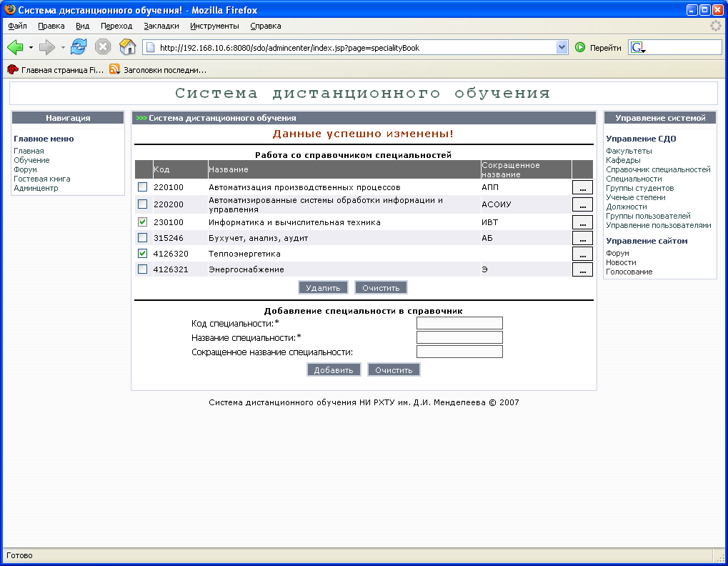Open the Главная страница Firefox bookmark

point(56,69)
